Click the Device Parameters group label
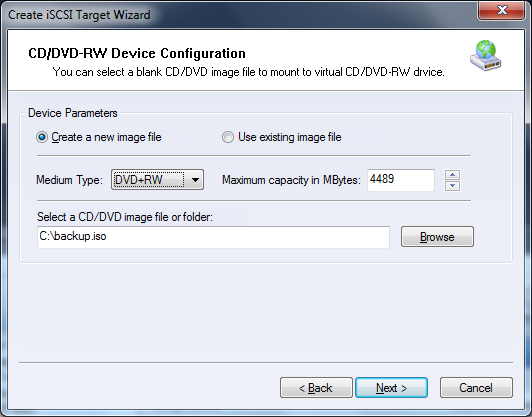 [73, 113]
